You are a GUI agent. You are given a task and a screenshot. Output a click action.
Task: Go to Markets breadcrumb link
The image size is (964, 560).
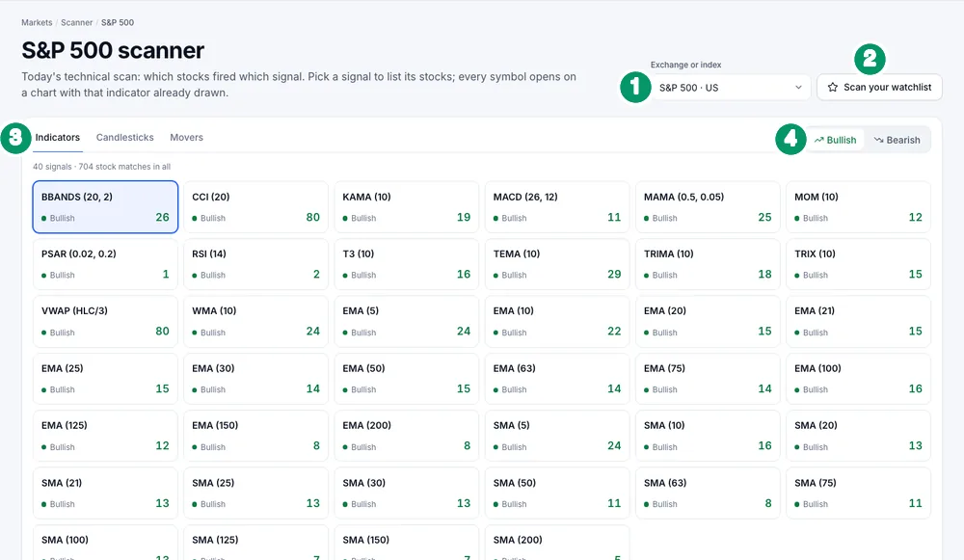coord(37,22)
